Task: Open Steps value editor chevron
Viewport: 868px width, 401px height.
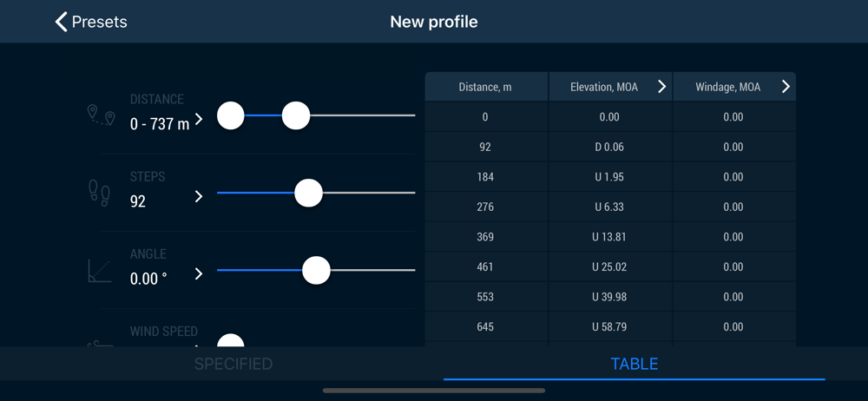Action: point(200,197)
